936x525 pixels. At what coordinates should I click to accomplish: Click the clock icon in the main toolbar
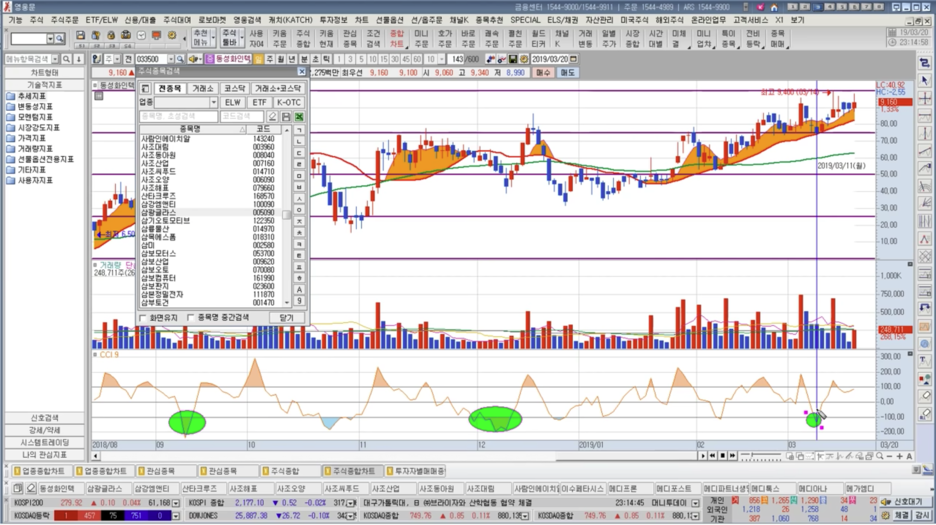tap(141, 36)
